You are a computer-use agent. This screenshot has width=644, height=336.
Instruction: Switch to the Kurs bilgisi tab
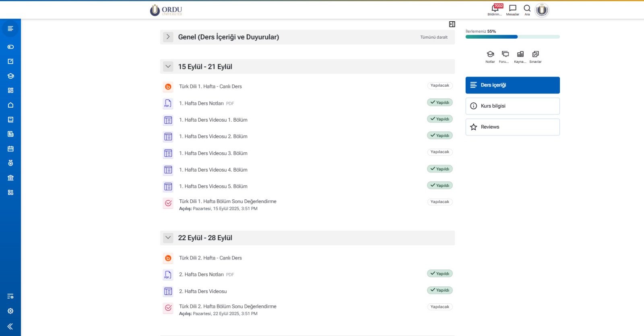512,106
